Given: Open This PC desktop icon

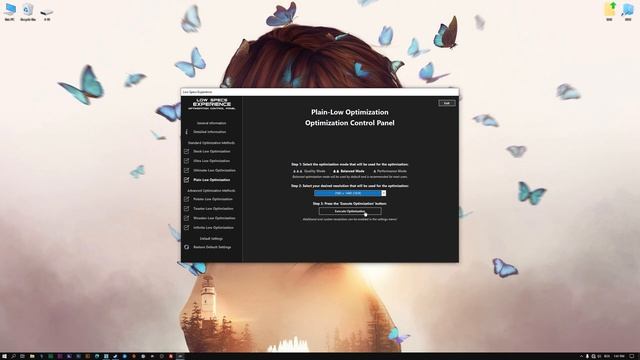Looking at the screenshot, I should [9, 11].
